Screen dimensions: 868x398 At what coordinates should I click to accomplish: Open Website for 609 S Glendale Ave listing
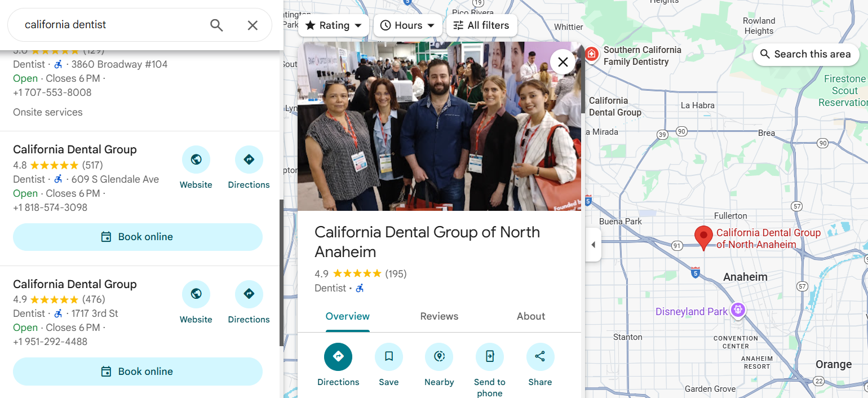click(196, 160)
